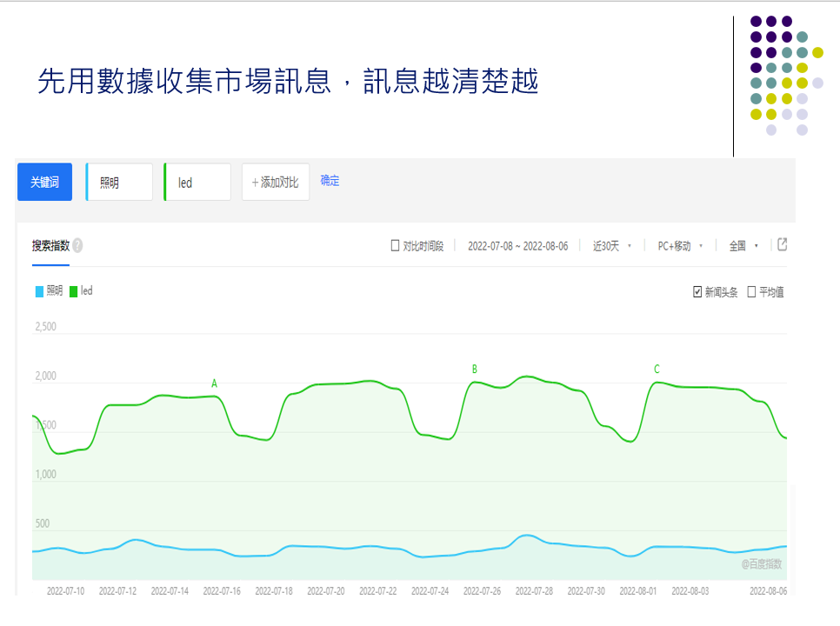Select news marker B on the chart

point(475,370)
